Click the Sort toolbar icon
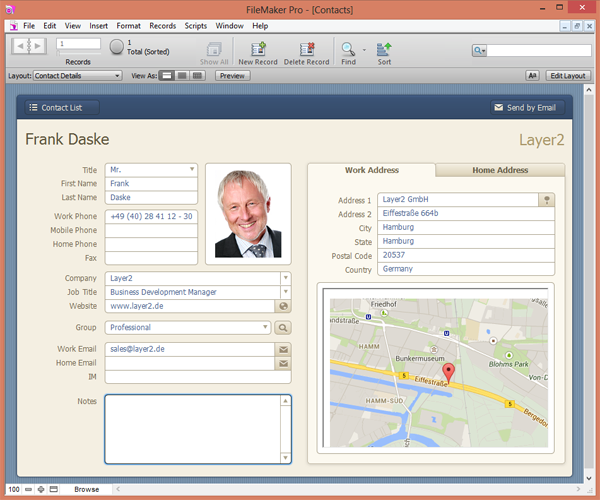Screen dimensions: 600x500 point(384,48)
